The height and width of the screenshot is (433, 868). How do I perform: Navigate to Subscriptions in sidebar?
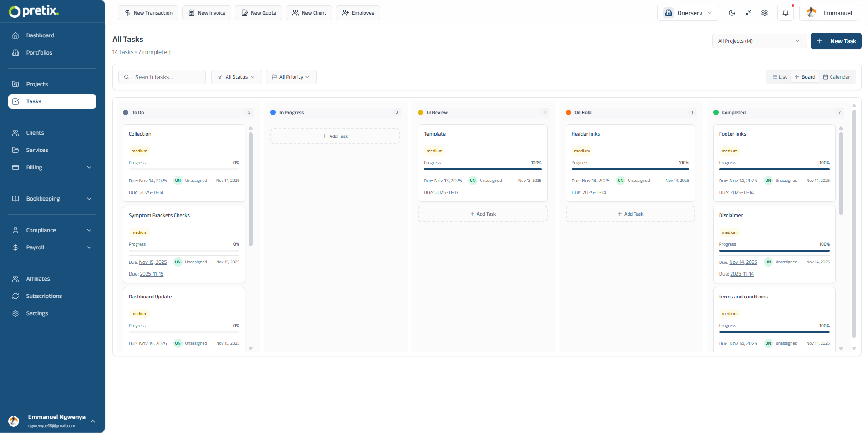[44, 296]
